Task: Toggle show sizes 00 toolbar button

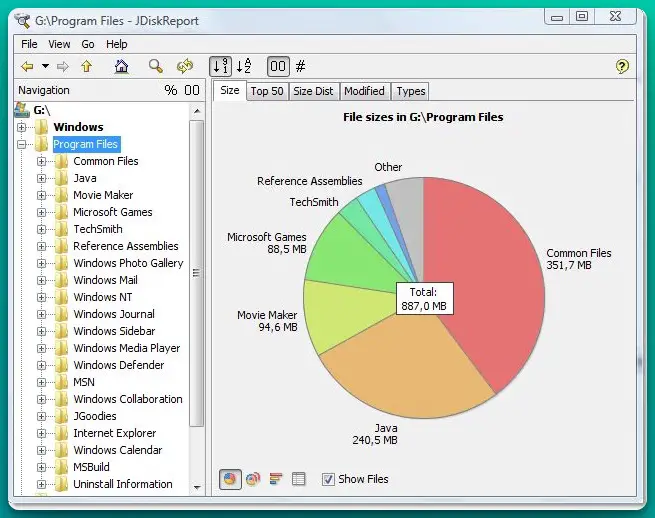Action: (278, 66)
